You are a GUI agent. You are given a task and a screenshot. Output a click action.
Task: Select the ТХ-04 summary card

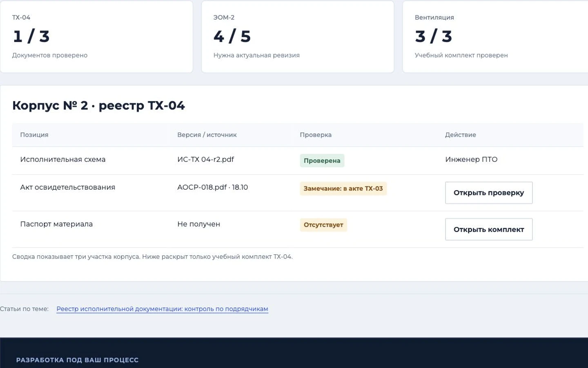(x=96, y=36)
